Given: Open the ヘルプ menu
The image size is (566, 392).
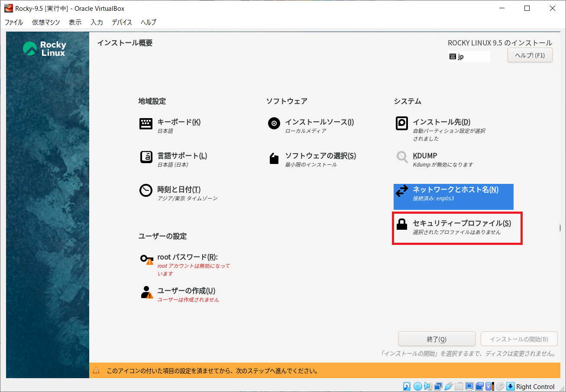Looking at the screenshot, I should 149,22.
